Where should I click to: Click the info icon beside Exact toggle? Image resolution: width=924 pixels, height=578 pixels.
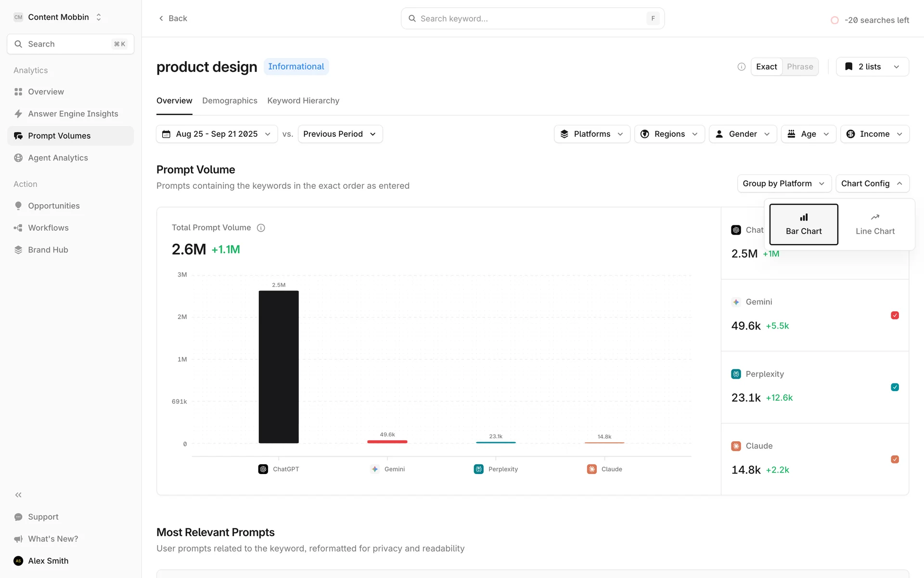coord(741,66)
